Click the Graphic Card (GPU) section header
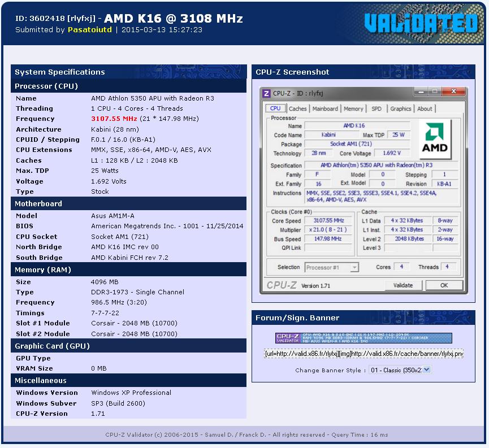489x448 pixels. tap(128, 346)
